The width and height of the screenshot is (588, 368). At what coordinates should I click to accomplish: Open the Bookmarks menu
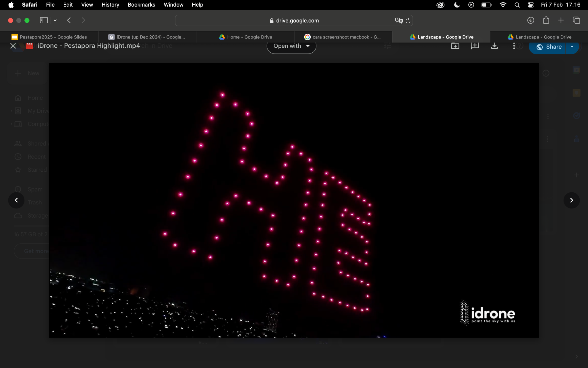point(141,5)
